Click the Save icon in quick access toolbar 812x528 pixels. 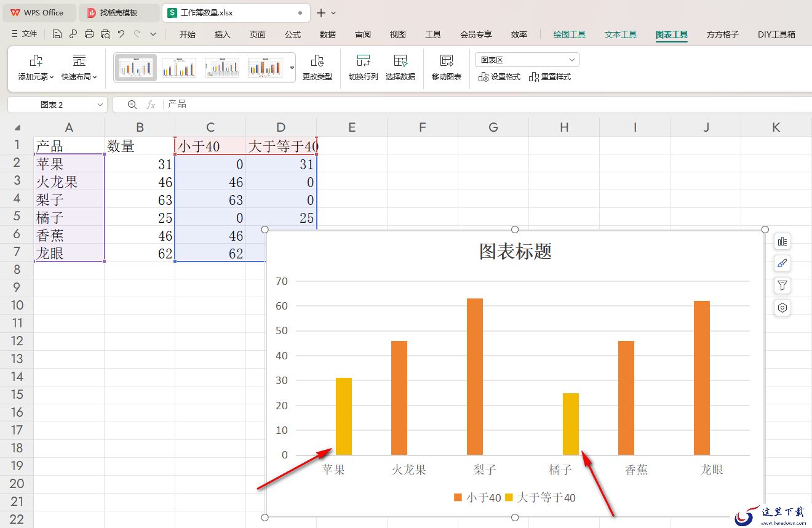click(57, 34)
